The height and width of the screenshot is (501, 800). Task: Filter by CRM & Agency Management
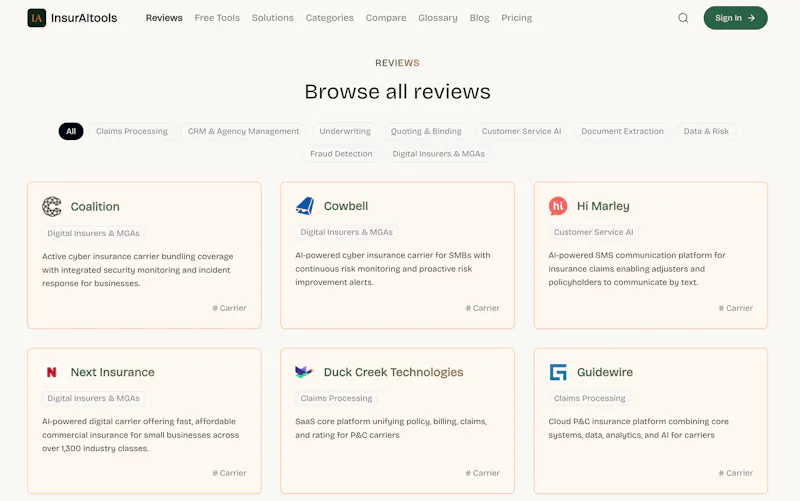click(x=243, y=131)
